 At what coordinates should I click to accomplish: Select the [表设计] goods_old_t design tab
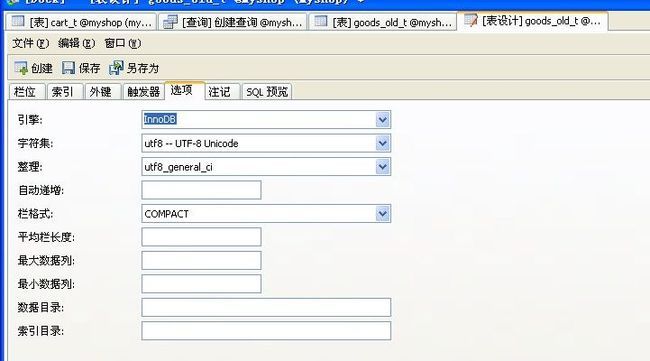(x=533, y=21)
